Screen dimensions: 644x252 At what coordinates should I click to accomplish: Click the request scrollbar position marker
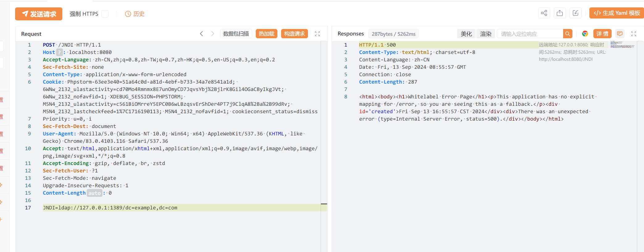click(x=324, y=204)
